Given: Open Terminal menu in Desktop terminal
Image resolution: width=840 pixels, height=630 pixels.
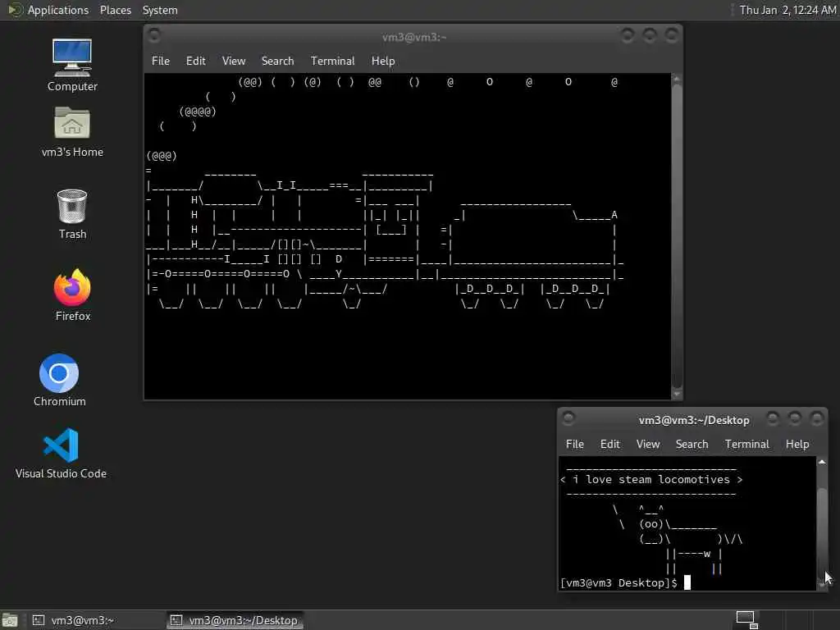Looking at the screenshot, I should [x=746, y=444].
